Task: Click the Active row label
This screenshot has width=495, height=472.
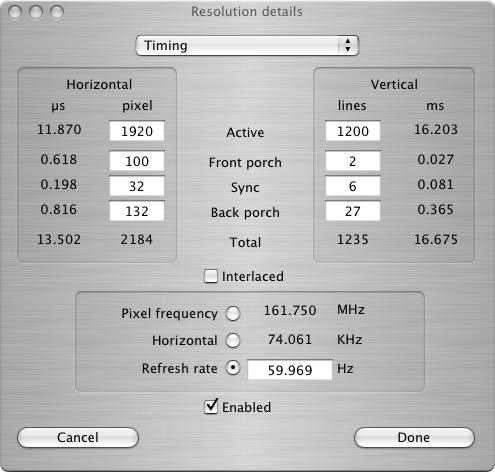Action: coord(245,133)
